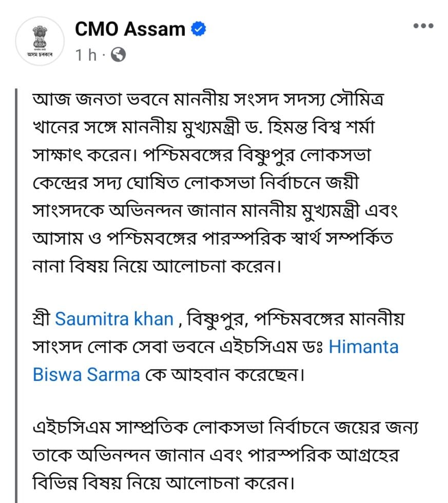
Task: Click the Biswa Sarma tagged name
Action: (86, 374)
